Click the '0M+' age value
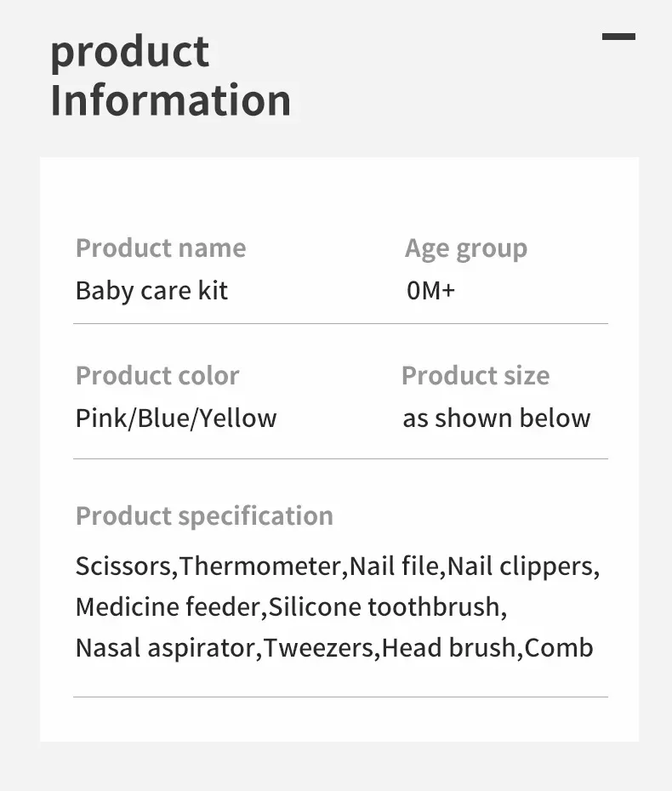The height and width of the screenshot is (791, 672). (430, 291)
